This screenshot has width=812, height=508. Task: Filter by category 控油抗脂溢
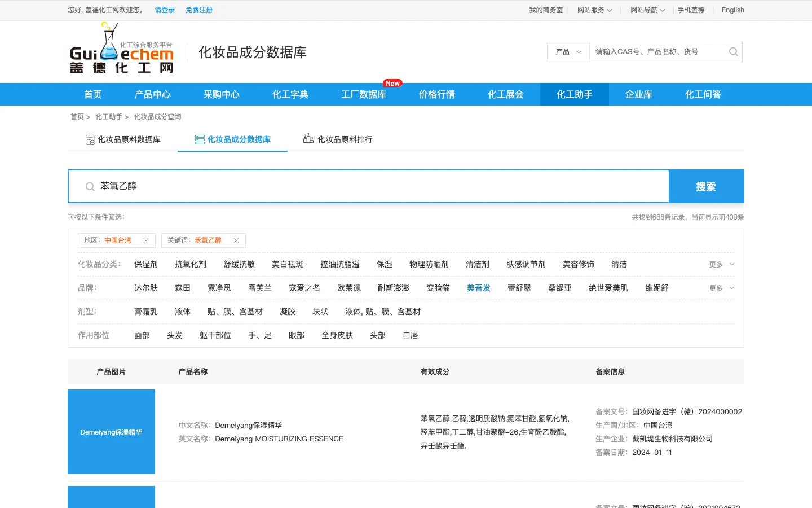[x=340, y=264]
